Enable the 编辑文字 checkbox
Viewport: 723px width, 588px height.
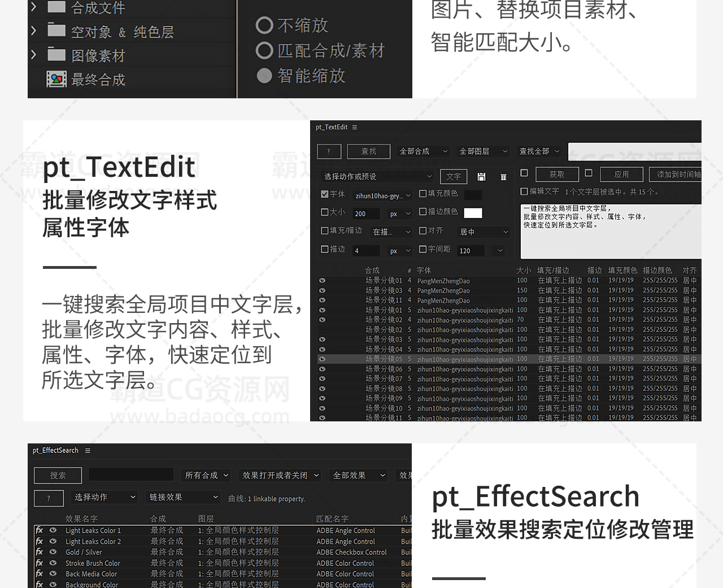[524, 191]
